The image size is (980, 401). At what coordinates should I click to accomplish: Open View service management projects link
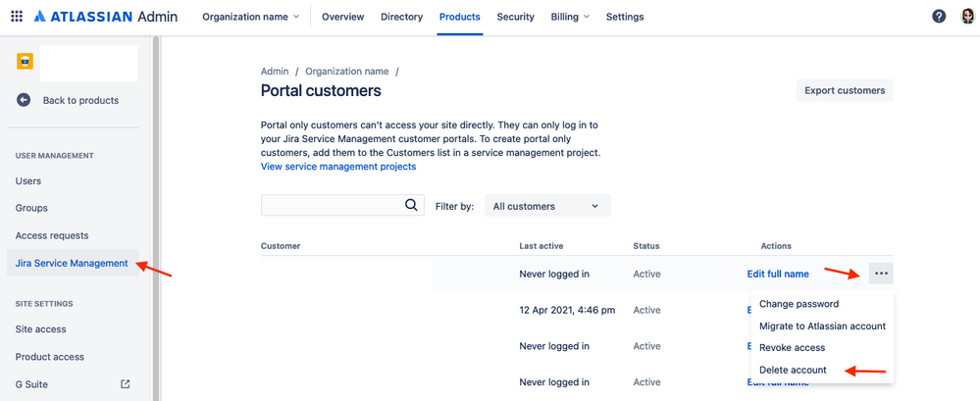pyautogui.click(x=338, y=166)
